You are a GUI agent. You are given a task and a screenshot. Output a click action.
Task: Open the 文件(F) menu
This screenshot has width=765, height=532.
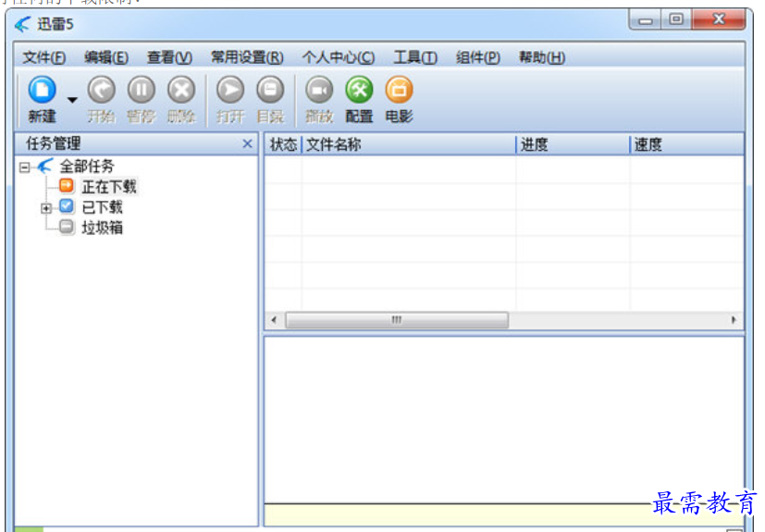43,57
